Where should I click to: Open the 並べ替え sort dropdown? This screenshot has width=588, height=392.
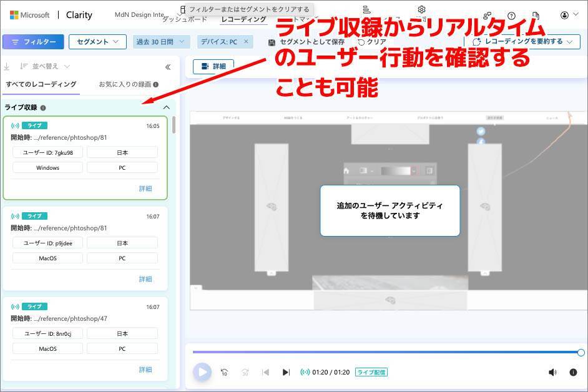(45, 66)
